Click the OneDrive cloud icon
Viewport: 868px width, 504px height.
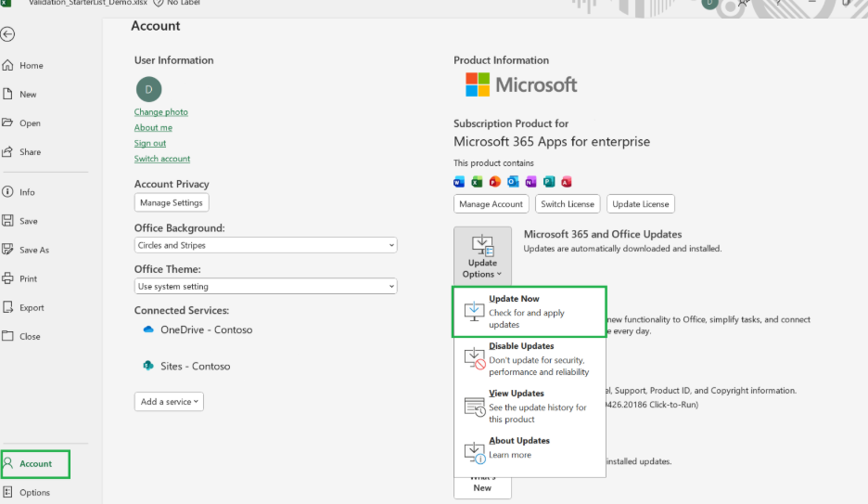tap(148, 330)
